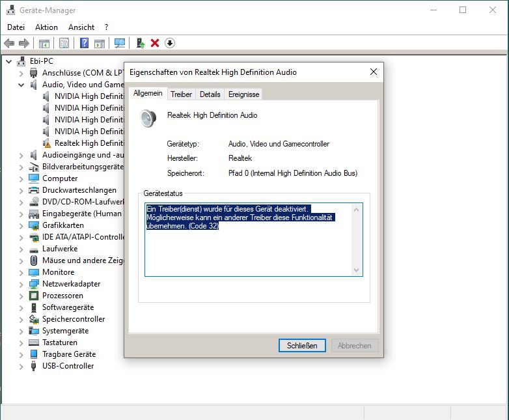This screenshot has width=509, height=420.
Task: Select the second NVIDIA High Definition entry
Action: pos(89,108)
